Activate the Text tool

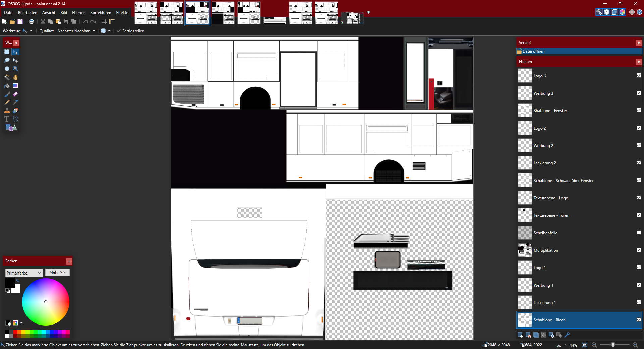pyautogui.click(x=7, y=119)
